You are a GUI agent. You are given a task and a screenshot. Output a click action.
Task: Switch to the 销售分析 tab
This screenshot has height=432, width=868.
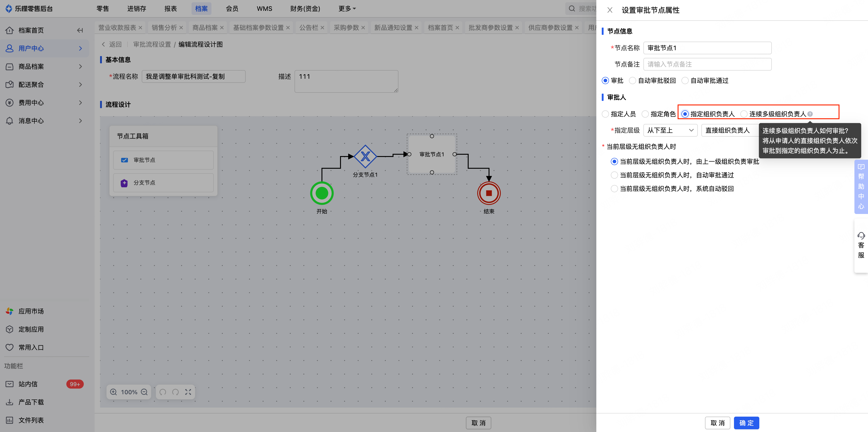coord(164,28)
